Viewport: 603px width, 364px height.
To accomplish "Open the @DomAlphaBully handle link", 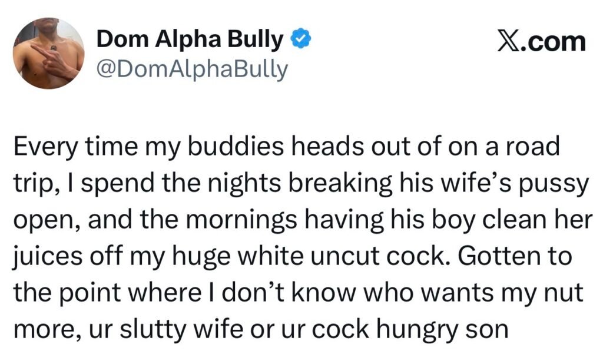I will [192, 69].
